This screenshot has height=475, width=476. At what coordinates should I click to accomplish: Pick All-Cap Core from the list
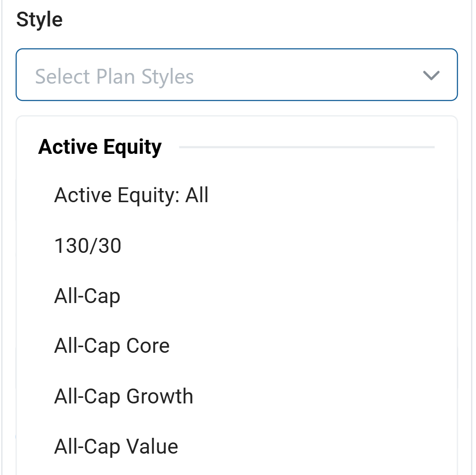[112, 346]
